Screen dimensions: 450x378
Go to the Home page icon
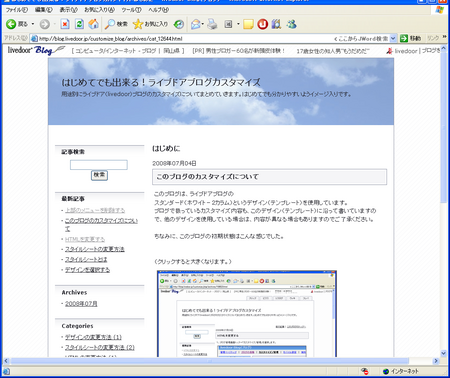pyautogui.click(x=94, y=24)
